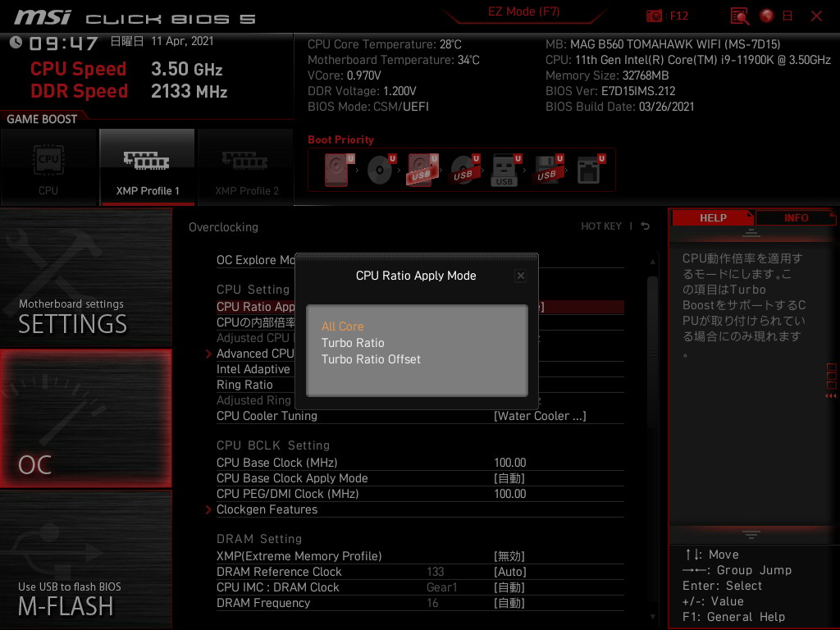The image size is (840, 630).
Task: Click the overclocking list scrollbar
Action: tap(652, 352)
